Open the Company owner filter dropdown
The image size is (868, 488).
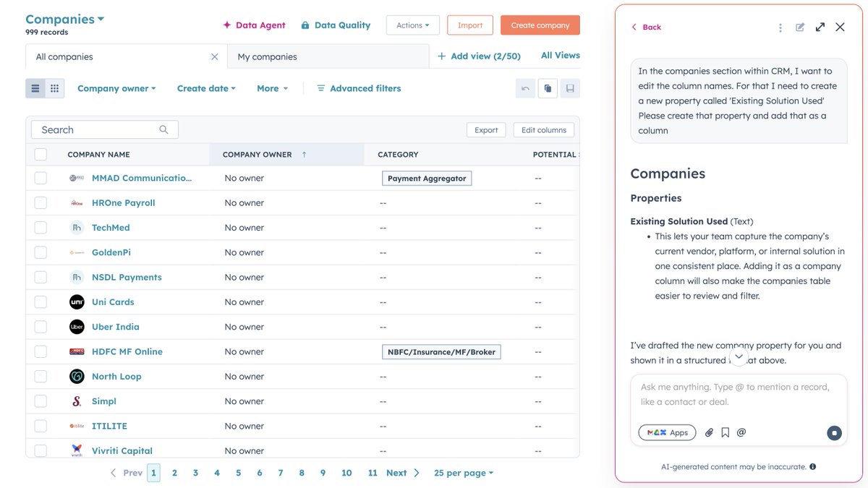click(117, 88)
